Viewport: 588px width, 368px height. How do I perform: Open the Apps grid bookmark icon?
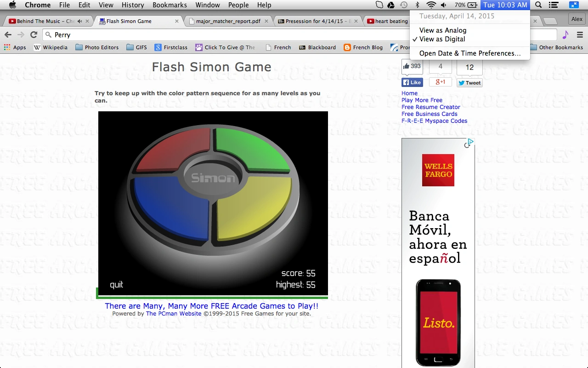(x=7, y=47)
